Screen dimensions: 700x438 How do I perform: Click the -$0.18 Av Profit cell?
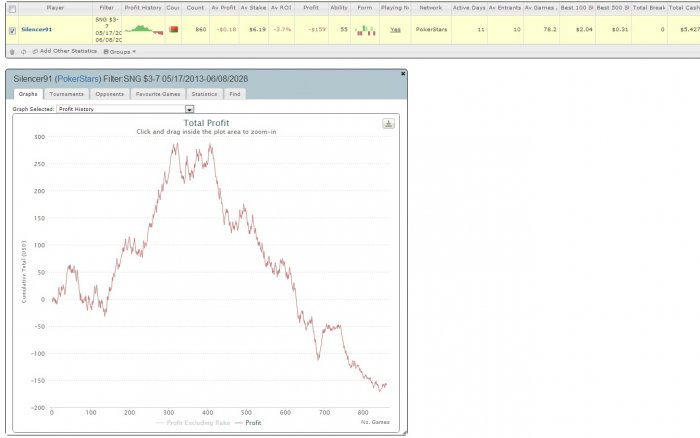tap(227, 29)
